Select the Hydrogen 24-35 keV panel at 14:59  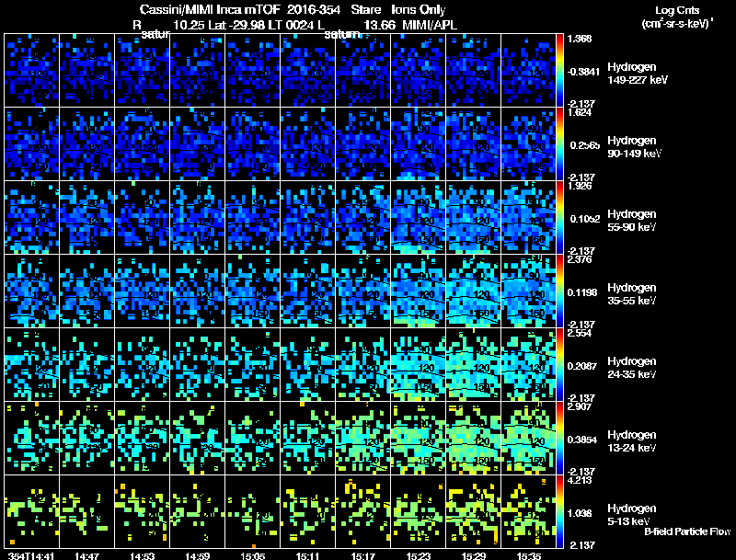197,365
